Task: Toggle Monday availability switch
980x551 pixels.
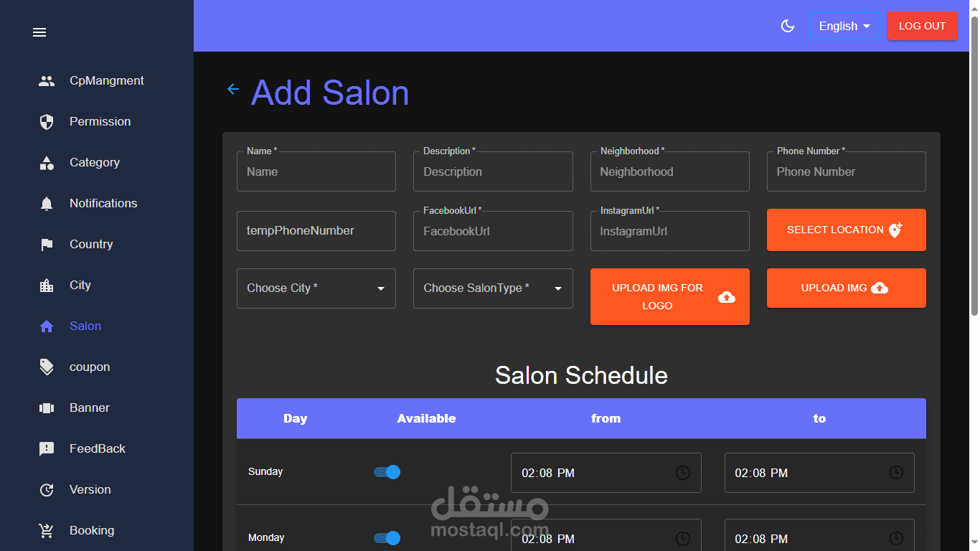Action: (x=387, y=538)
